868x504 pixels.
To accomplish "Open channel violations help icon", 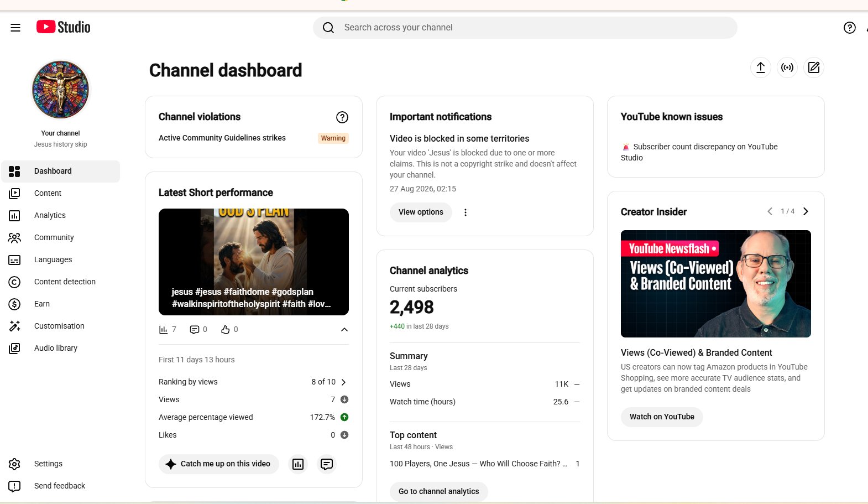I will [342, 117].
